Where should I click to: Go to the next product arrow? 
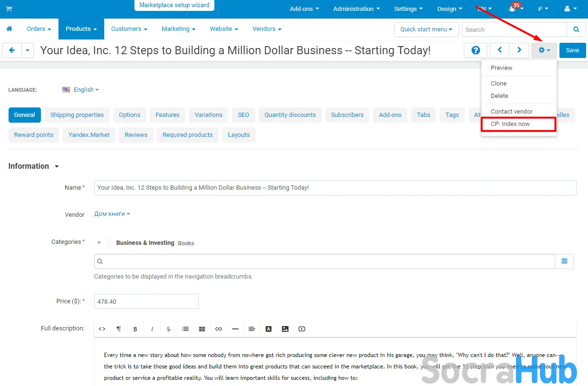[519, 50]
